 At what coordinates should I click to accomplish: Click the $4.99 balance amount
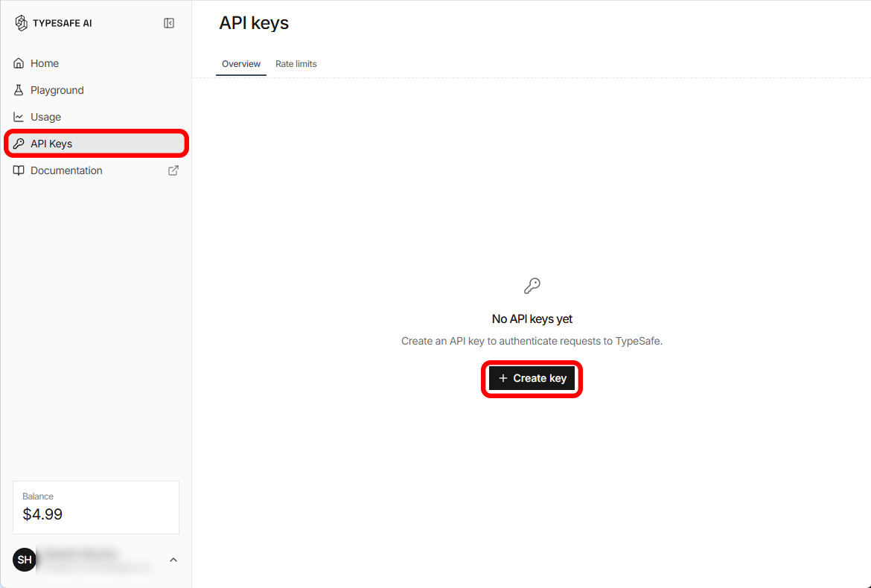[42, 514]
